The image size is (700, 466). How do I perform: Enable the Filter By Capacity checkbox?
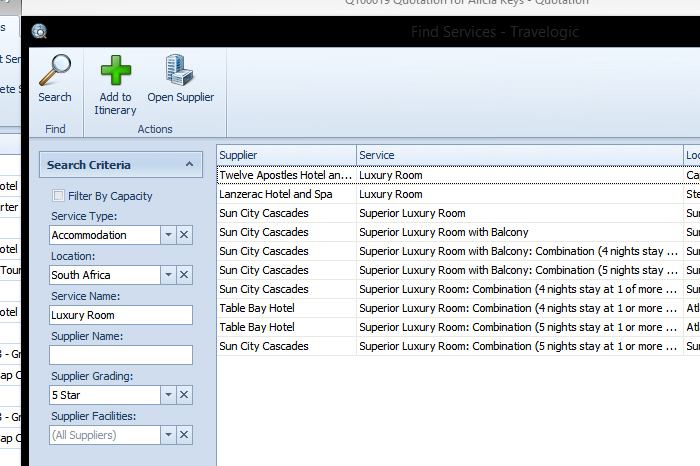click(58, 196)
